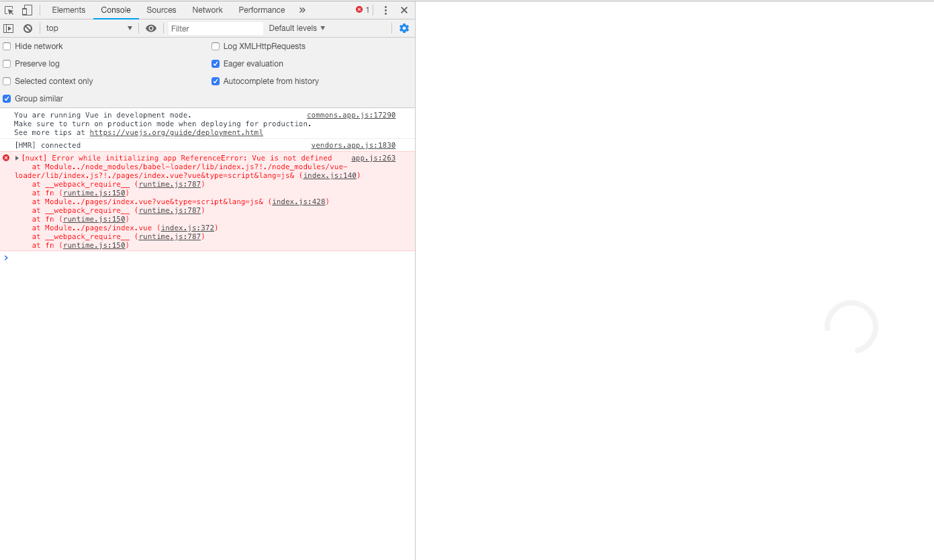Disable Eager evaluation

215,63
